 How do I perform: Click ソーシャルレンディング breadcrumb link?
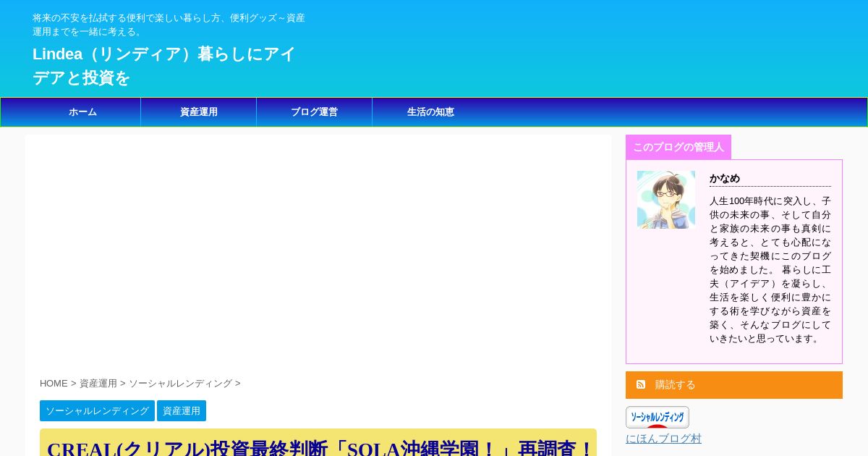coord(180,384)
